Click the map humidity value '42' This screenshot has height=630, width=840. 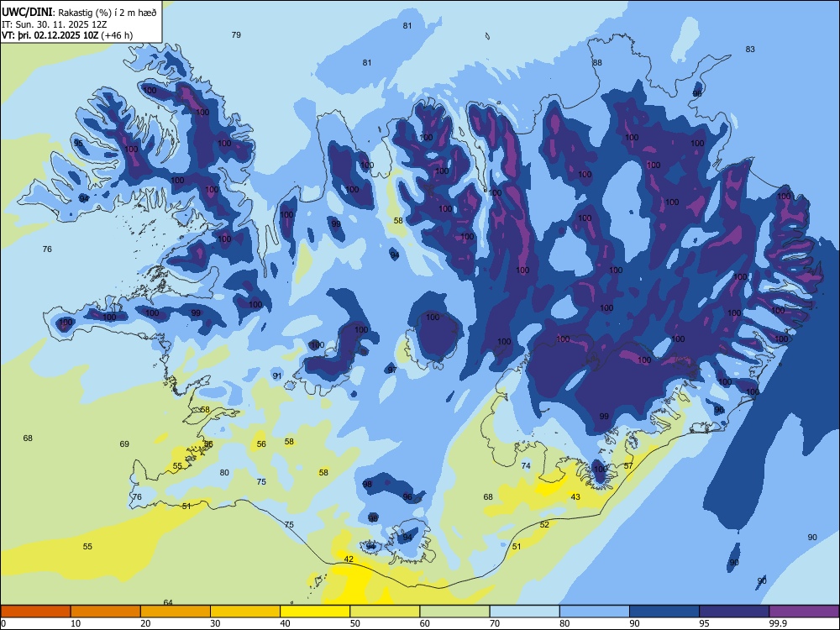(x=349, y=559)
